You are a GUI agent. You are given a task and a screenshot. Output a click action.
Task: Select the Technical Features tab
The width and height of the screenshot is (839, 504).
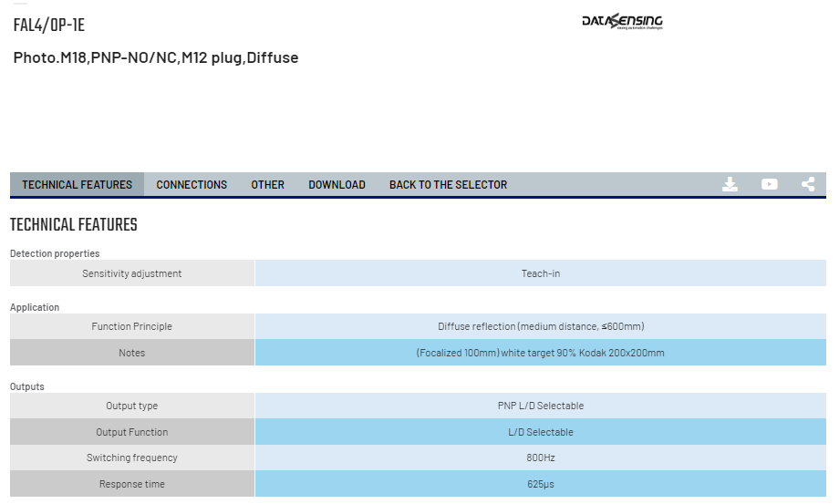77,185
